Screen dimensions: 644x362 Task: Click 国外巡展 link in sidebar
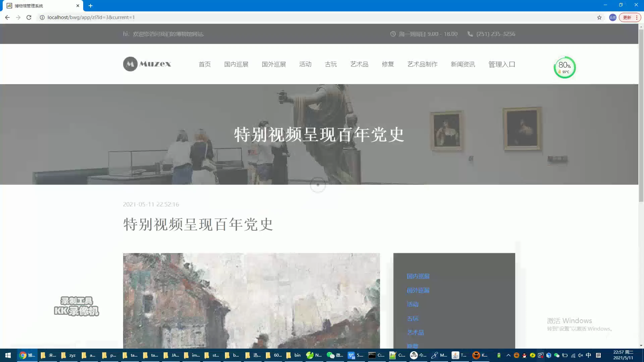[x=418, y=290]
